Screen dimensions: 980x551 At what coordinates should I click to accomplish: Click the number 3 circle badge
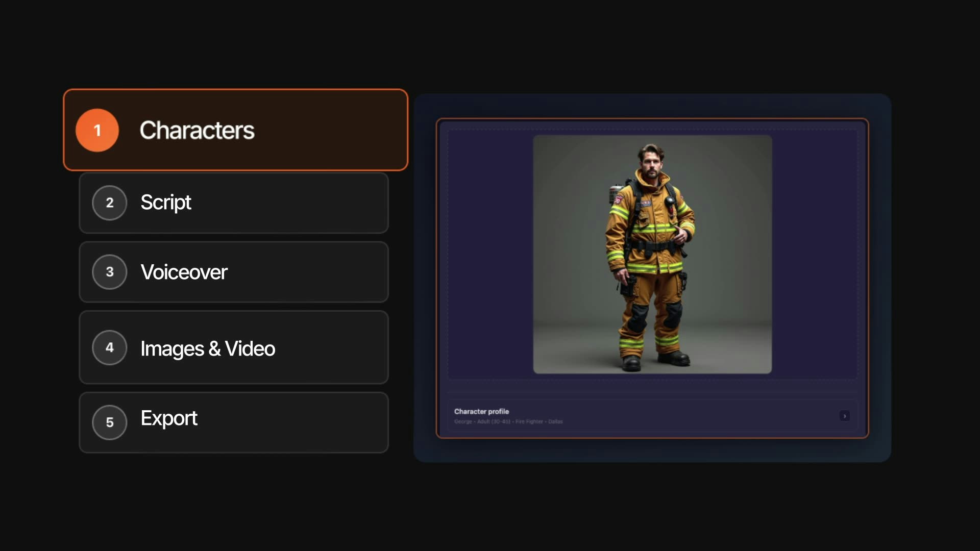[109, 272]
